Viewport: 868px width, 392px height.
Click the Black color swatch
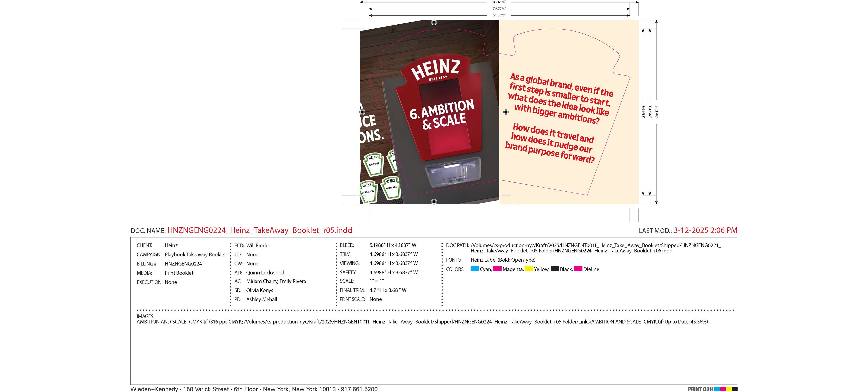555,269
